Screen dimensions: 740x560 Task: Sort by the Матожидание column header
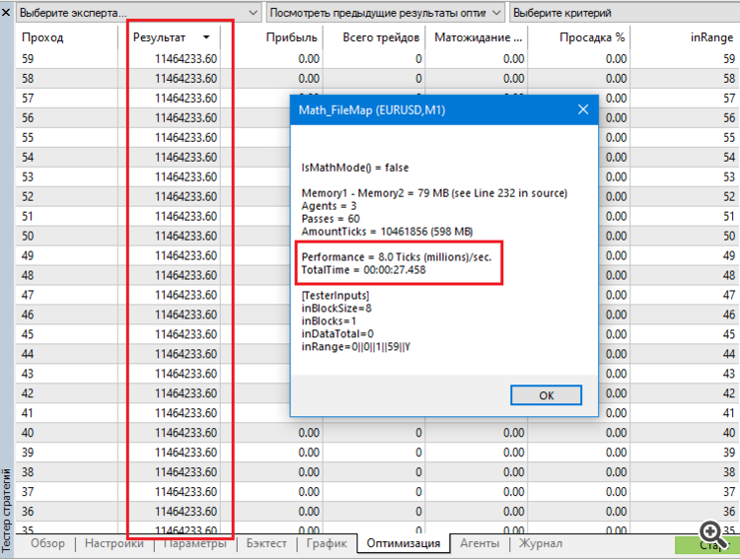(479, 37)
